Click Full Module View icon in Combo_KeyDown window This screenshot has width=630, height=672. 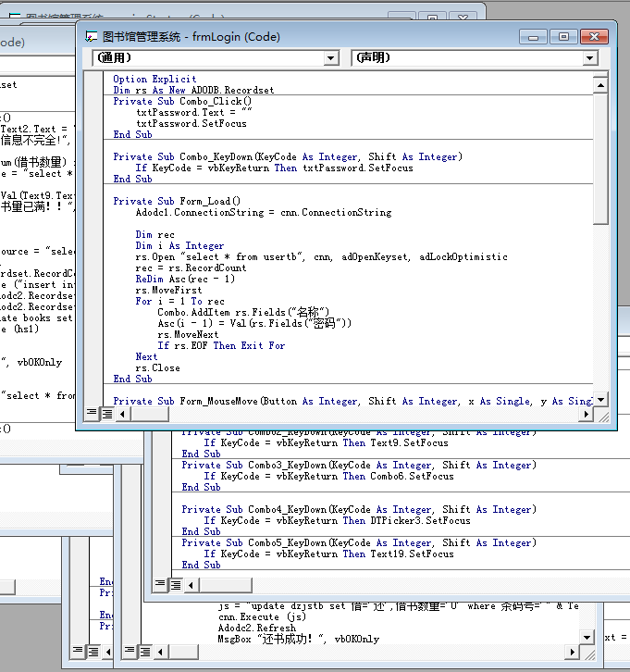point(175,583)
